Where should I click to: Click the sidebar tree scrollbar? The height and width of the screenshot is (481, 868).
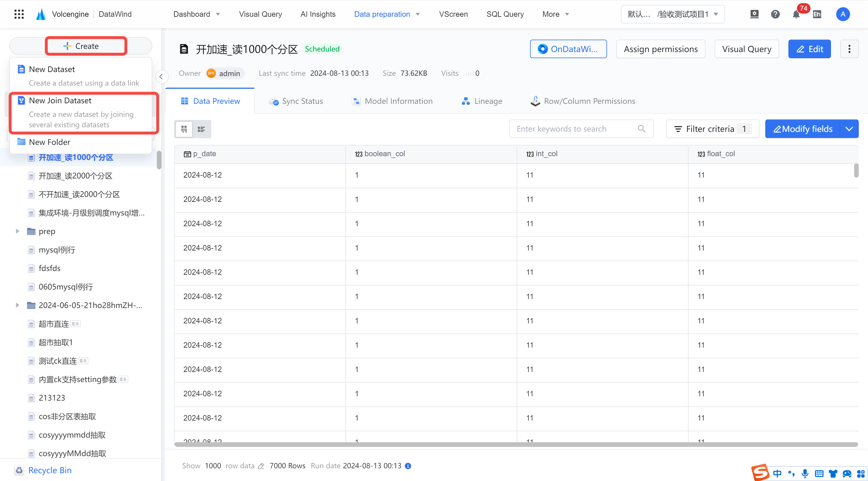tap(159, 160)
